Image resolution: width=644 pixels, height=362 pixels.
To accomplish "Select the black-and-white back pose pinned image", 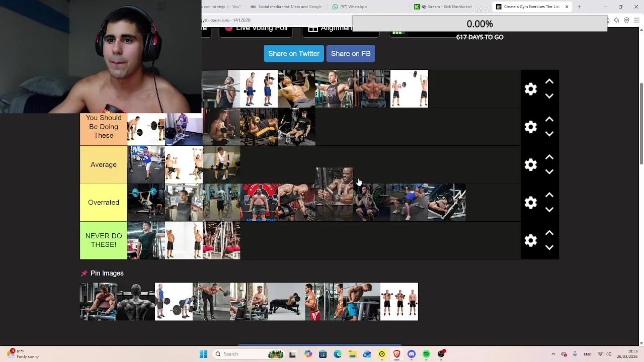I will (x=136, y=302).
